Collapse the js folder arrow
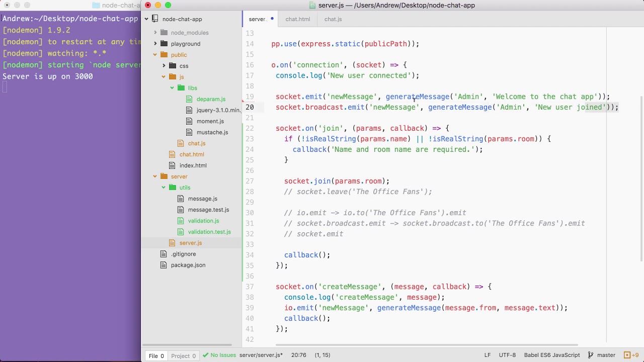Image resolution: width=644 pixels, height=362 pixels. pyautogui.click(x=164, y=77)
